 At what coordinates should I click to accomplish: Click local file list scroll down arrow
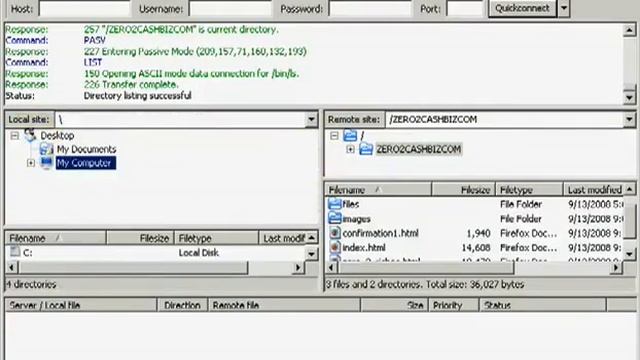pyautogui.click(x=311, y=254)
